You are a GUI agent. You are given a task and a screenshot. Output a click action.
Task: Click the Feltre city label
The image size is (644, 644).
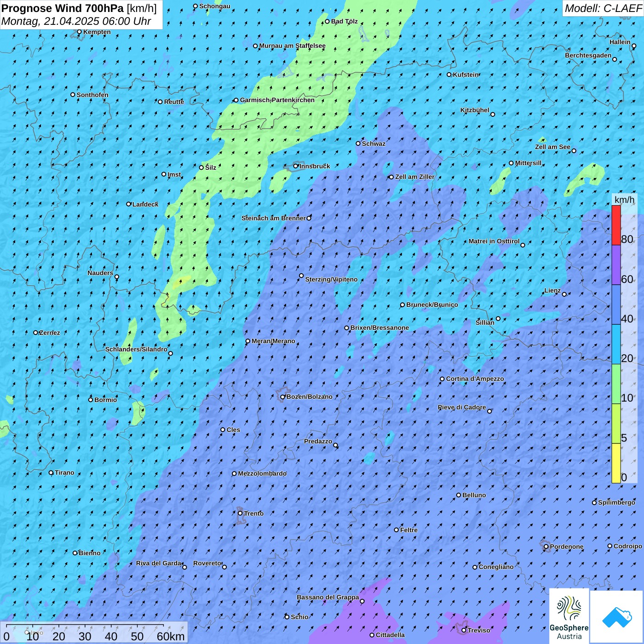[x=409, y=530]
